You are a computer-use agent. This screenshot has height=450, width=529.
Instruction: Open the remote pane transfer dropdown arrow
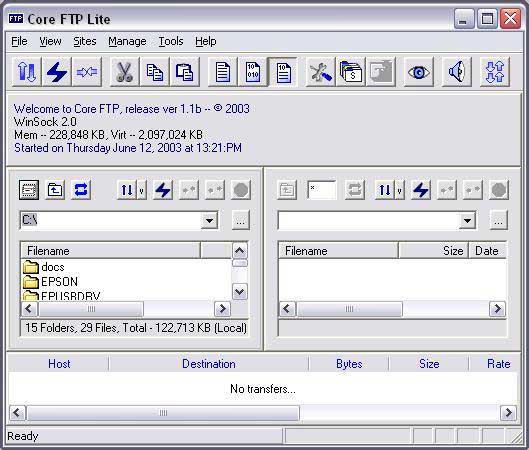[x=400, y=190]
